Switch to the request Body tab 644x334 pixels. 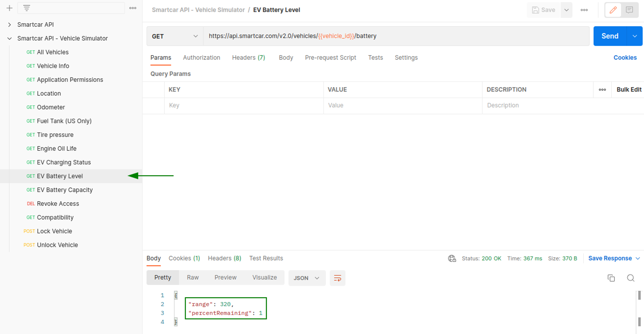pos(286,58)
